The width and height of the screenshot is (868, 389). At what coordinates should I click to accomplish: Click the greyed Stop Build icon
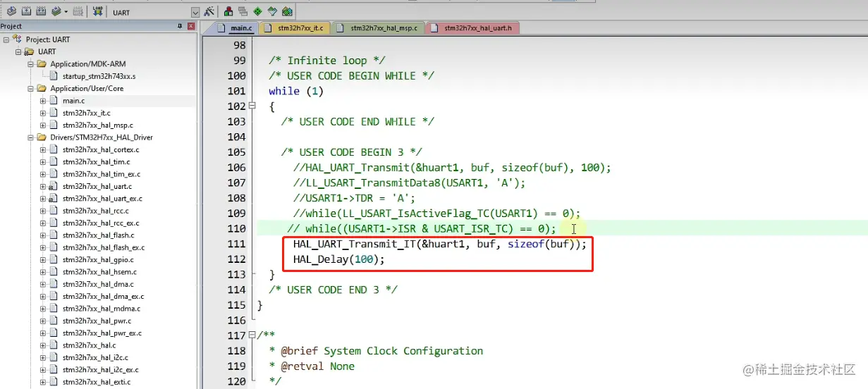point(78,11)
